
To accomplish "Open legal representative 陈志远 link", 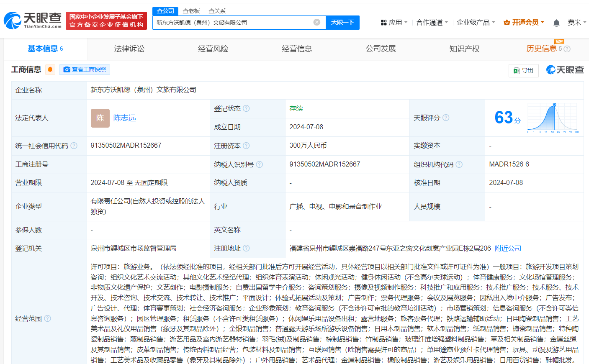I will pos(124,118).
